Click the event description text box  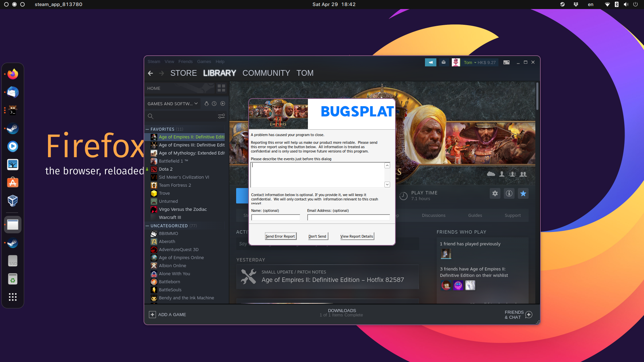pos(317,175)
